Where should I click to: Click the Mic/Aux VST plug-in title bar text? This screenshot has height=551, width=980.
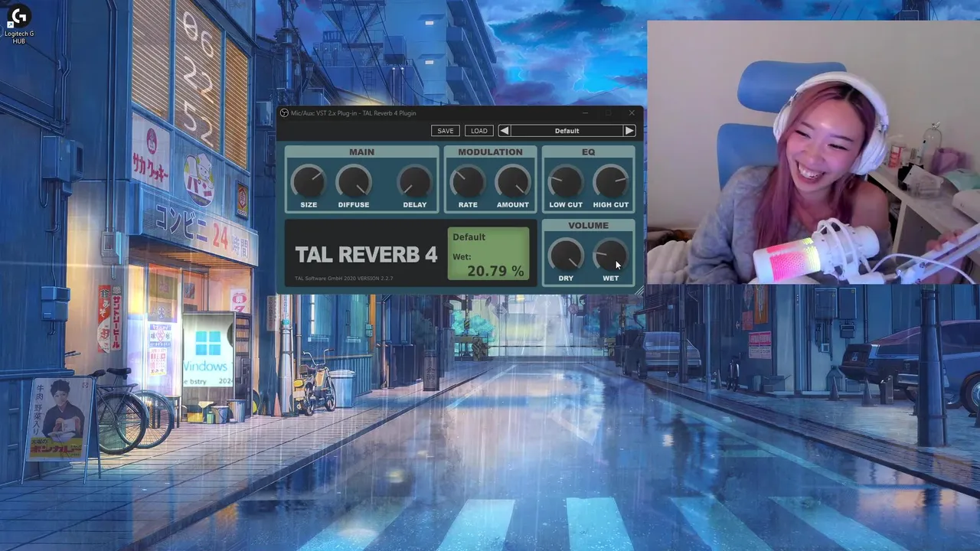[x=354, y=113]
